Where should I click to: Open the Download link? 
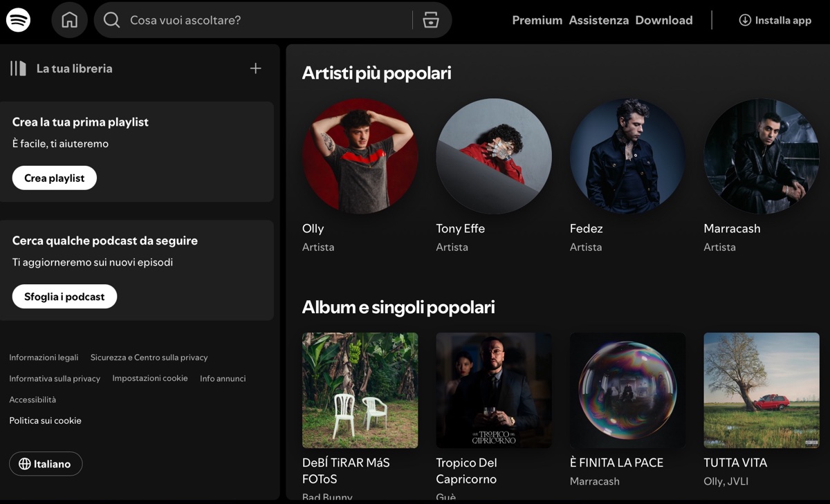coord(663,20)
